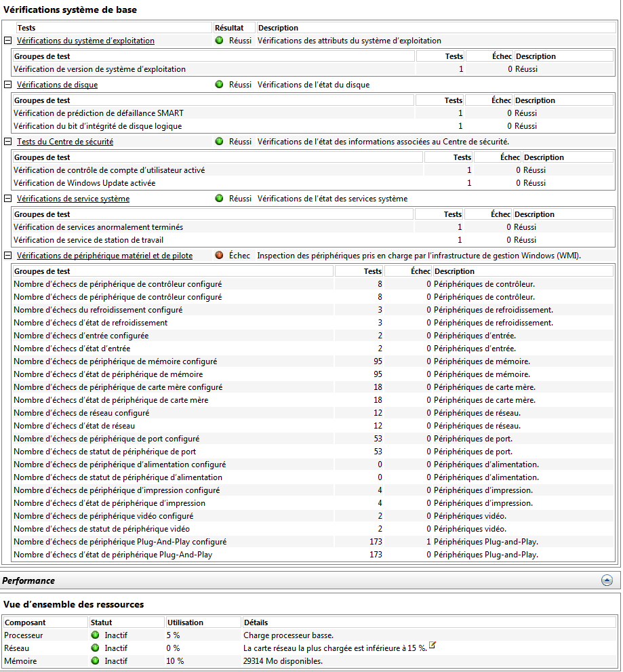The image size is (623, 672).
Task: Click the Résultat column header
Action: click(x=235, y=28)
